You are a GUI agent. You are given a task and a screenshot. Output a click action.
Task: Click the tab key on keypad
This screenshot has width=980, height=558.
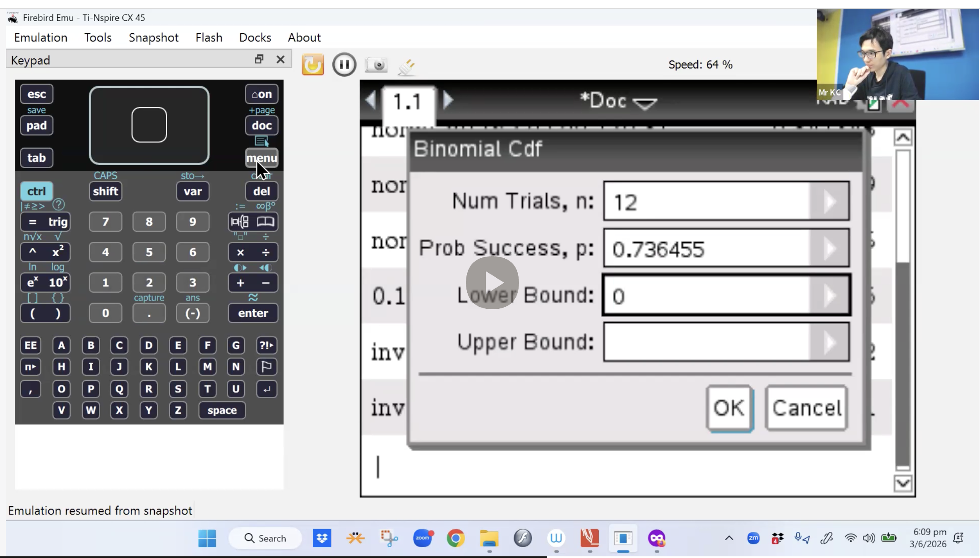tap(36, 158)
